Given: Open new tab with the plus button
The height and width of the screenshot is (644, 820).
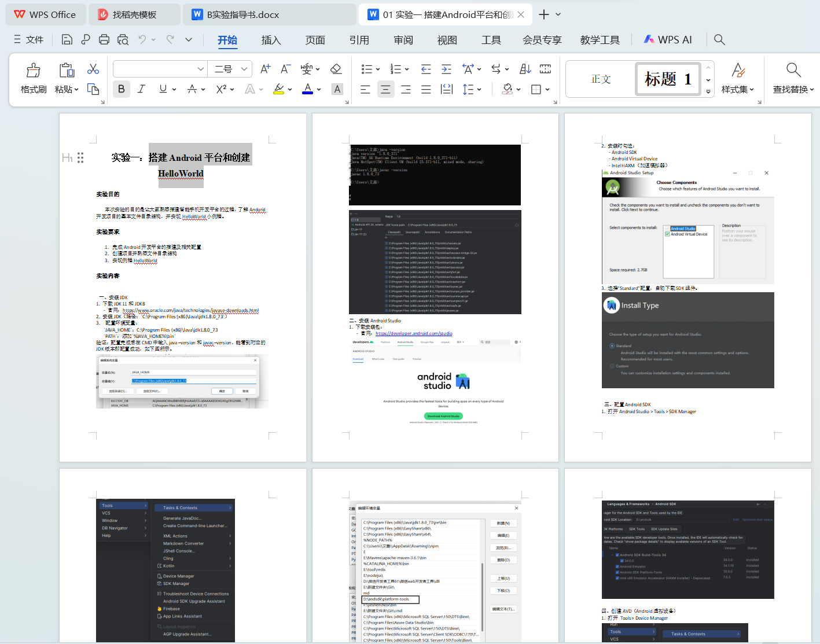Looking at the screenshot, I should coord(544,14).
